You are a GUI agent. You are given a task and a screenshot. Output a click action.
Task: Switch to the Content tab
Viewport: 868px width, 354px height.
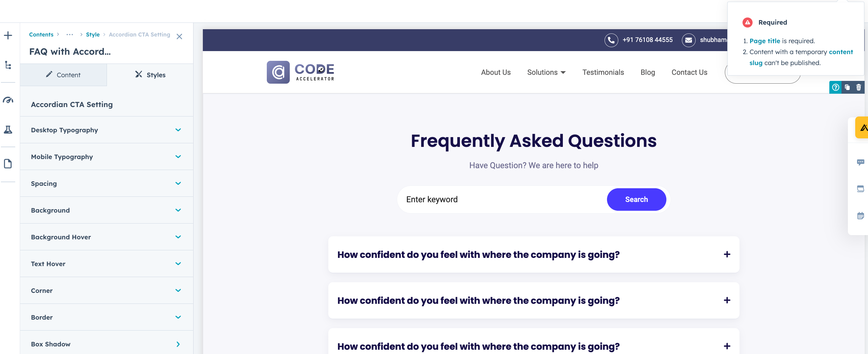click(63, 75)
